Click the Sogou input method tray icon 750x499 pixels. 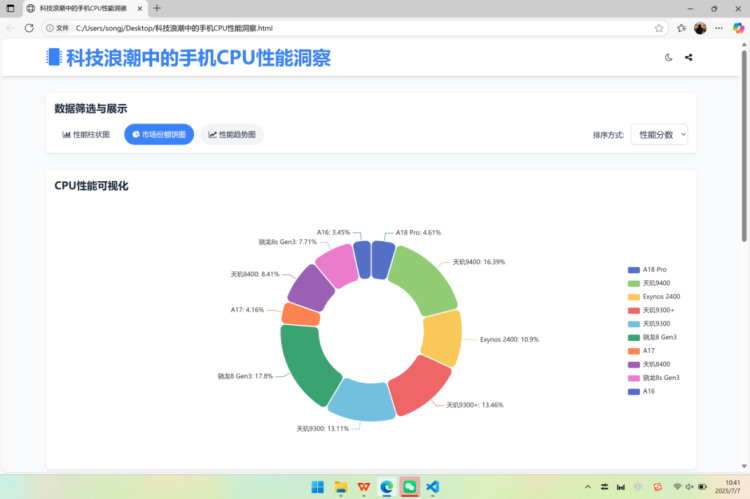[658, 487]
